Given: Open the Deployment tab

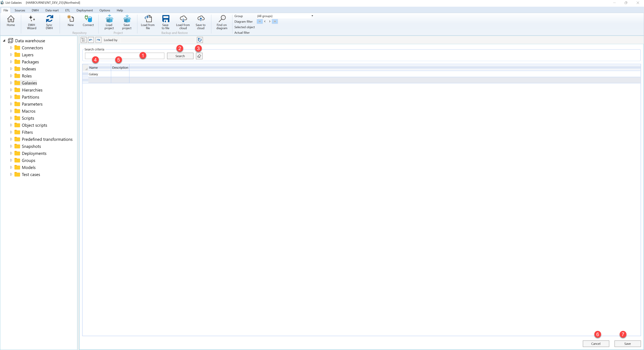Looking at the screenshot, I should 85,10.
